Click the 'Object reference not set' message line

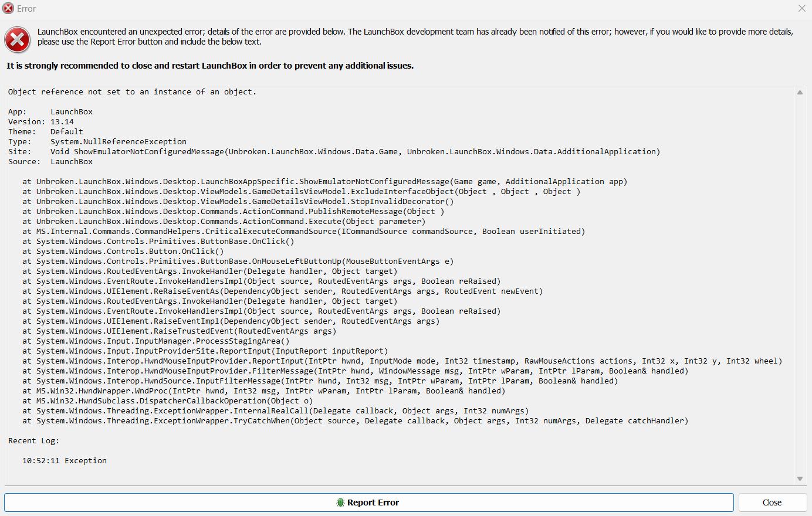tap(132, 92)
